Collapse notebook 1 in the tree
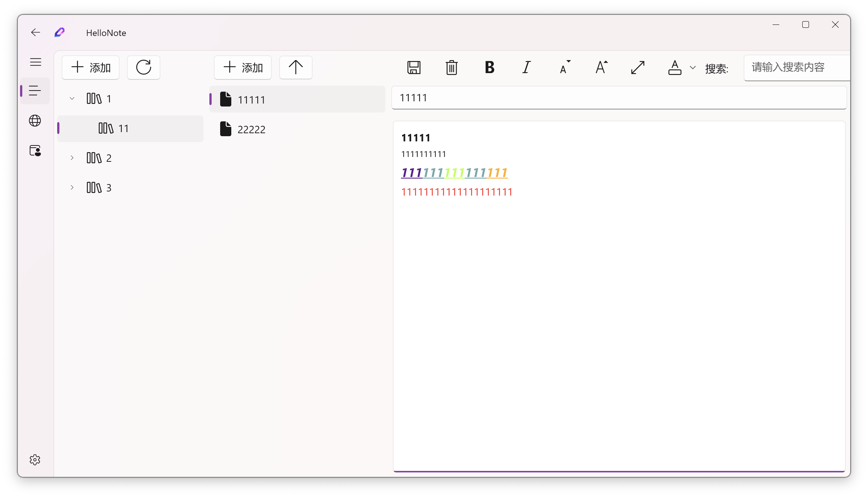Image resolution: width=868 pixels, height=498 pixels. coord(72,98)
